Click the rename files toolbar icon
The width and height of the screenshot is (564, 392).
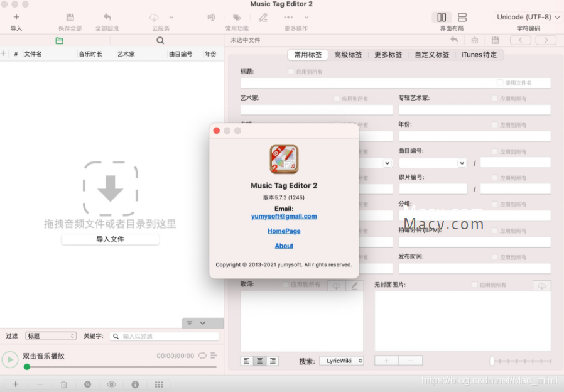tap(212, 17)
